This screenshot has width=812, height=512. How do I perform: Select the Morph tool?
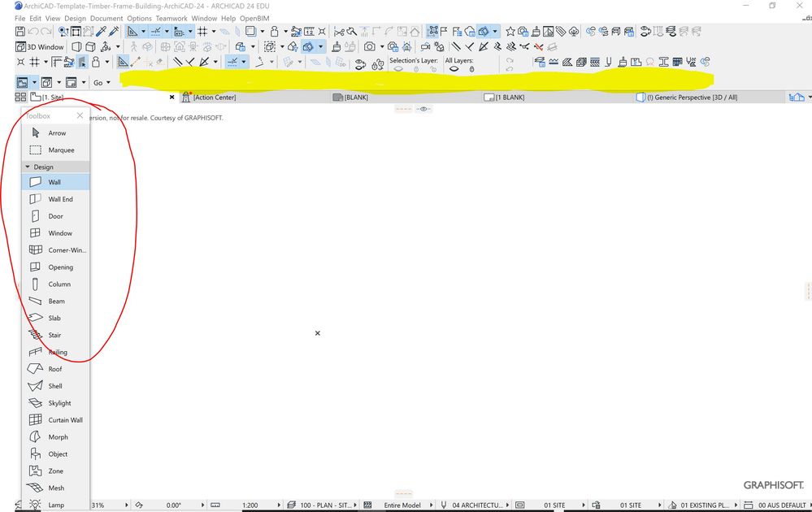pyautogui.click(x=56, y=436)
